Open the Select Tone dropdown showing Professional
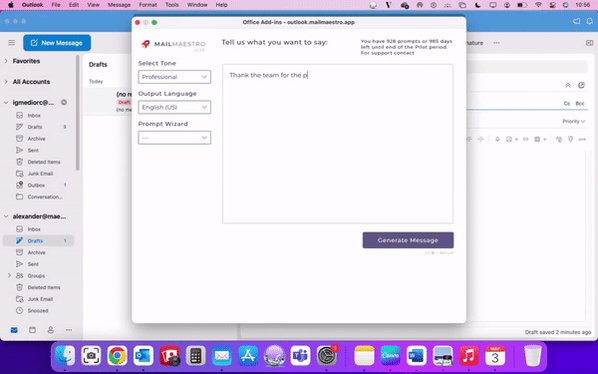This screenshot has width=598, height=374. (x=174, y=77)
